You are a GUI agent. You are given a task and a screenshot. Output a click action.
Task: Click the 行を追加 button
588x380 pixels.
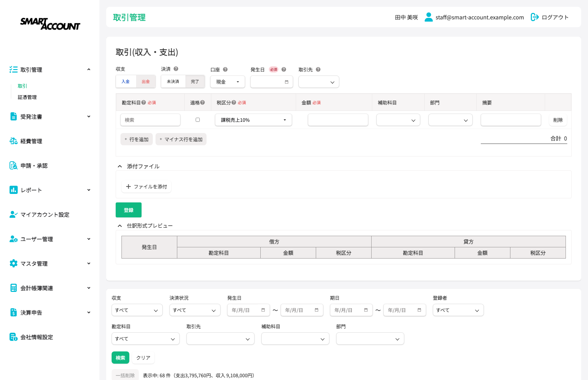pos(136,139)
